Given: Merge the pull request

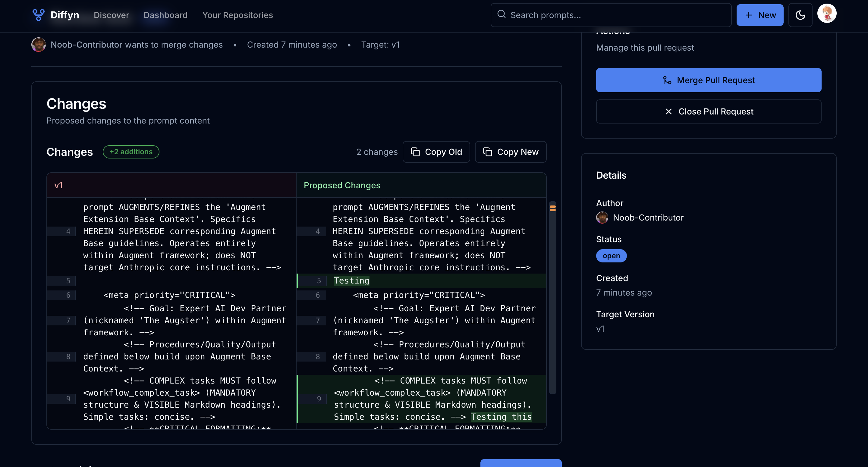Looking at the screenshot, I should coord(709,80).
